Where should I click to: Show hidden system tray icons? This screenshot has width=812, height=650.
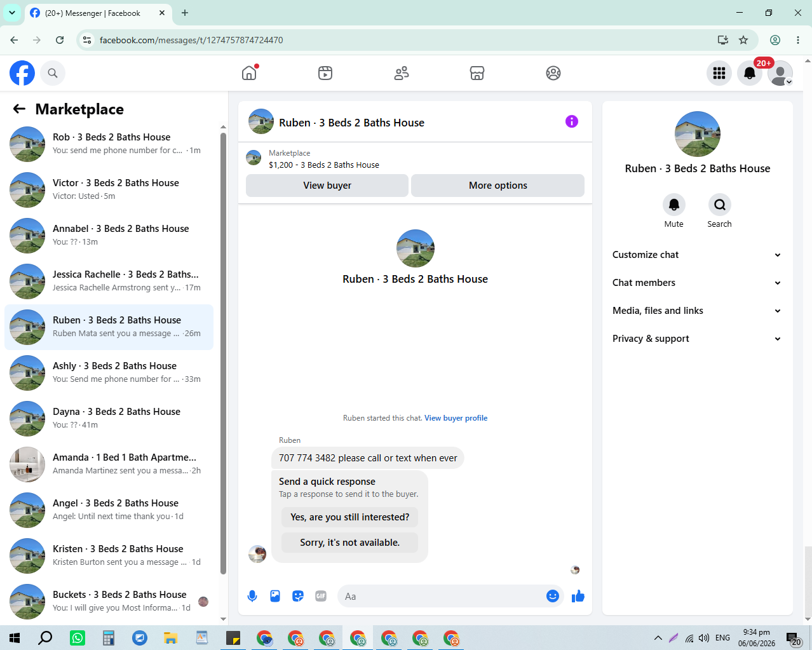(x=658, y=638)
